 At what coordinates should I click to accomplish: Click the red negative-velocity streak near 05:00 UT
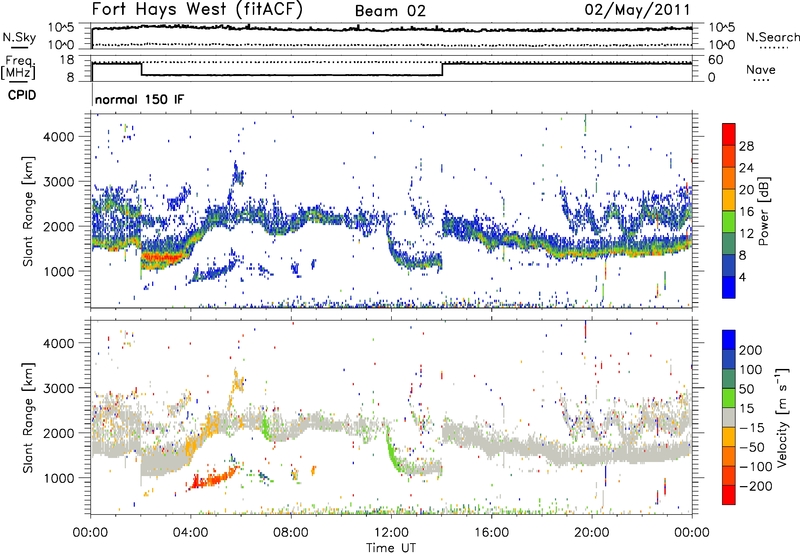(x=213, y=478)
